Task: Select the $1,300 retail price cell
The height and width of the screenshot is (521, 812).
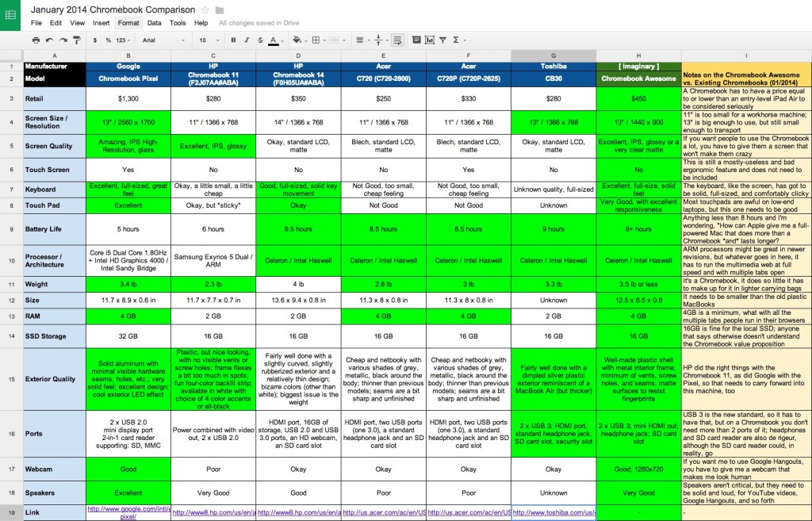Action: (x=128, y=98)
